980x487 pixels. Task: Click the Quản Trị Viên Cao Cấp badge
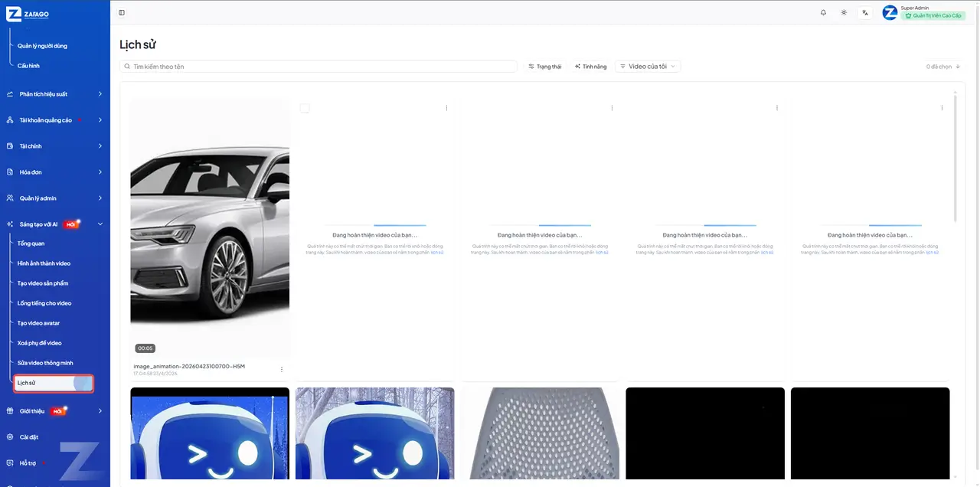933,15
